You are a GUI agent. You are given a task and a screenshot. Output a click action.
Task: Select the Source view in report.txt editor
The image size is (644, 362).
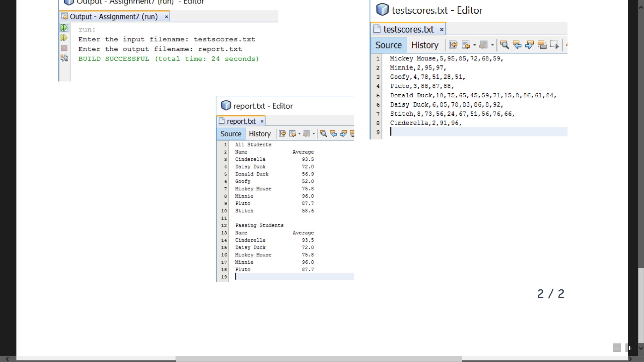[231, 133]
